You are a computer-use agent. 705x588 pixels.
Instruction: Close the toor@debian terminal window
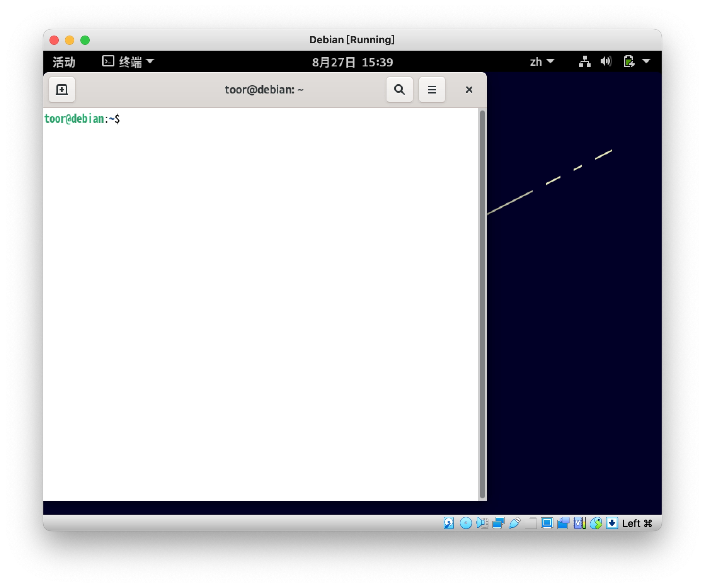(x=469, y=90)
